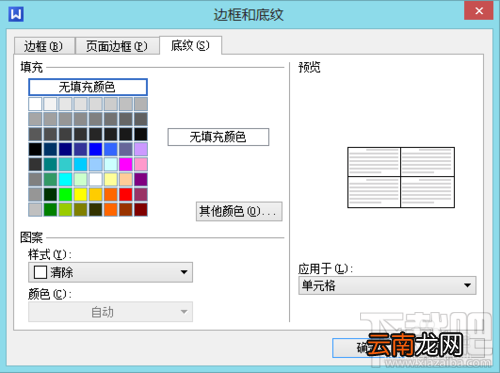
Task: Click the current fill display box beside the palette
Action: pyautogui.click(x=218, y=137)
